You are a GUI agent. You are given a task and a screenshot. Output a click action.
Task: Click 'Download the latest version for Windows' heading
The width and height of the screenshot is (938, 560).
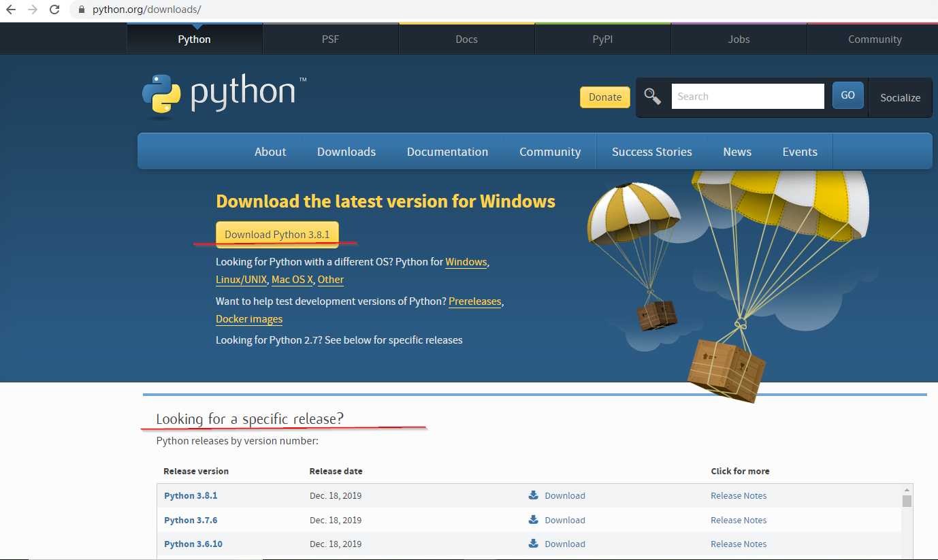(385, 201)
